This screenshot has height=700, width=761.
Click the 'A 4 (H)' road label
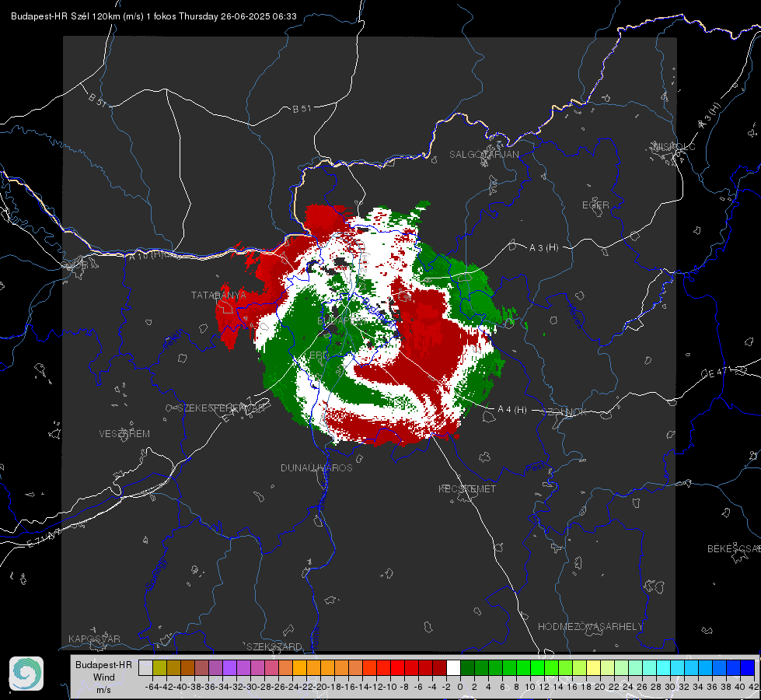coord(512,410)
